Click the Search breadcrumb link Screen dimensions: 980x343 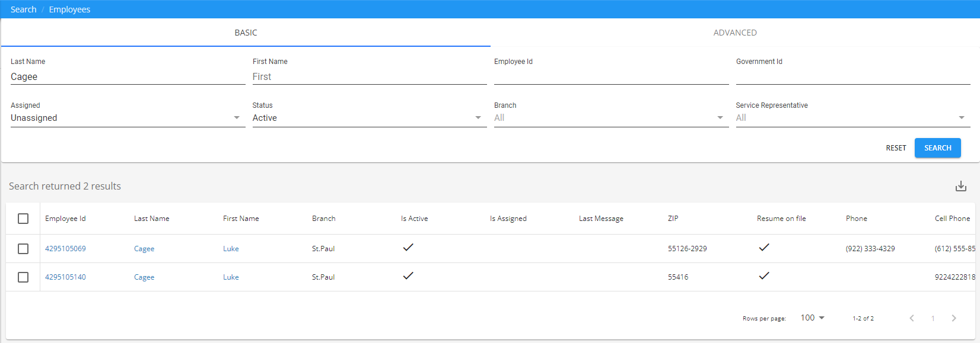pos(23,9)
